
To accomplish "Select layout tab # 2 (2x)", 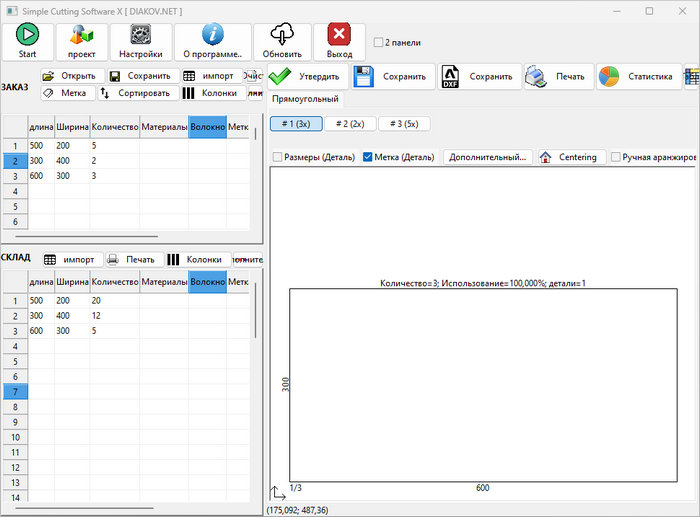I will point(350,124).
